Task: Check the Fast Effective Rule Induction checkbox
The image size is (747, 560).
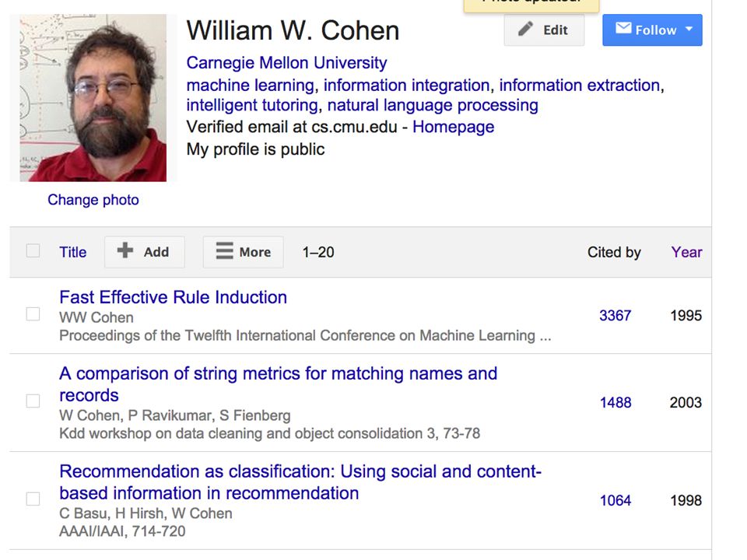Action: pyautogui.click(x=33, y=314)
